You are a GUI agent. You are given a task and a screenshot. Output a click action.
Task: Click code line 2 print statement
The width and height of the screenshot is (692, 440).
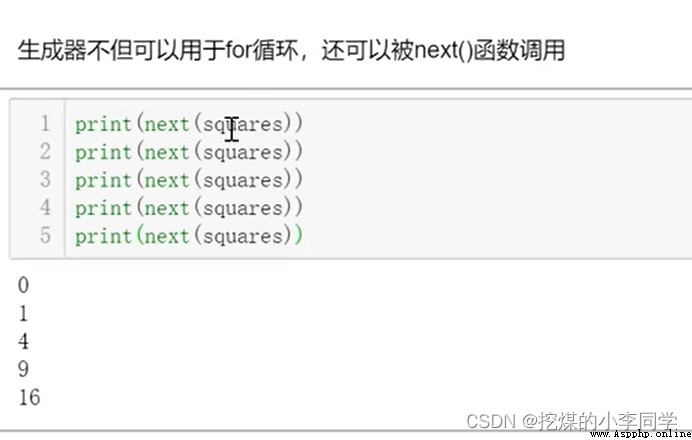coord(189,152)
